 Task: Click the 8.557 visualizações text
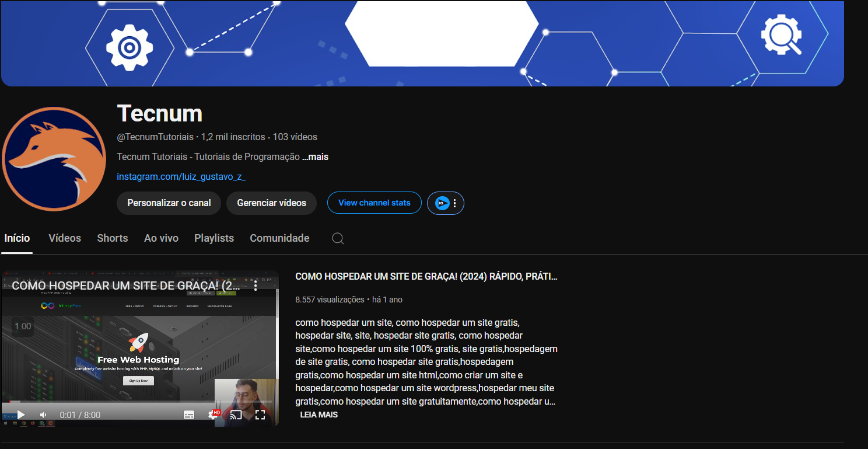pyautogui.click(x=330, y=300)
